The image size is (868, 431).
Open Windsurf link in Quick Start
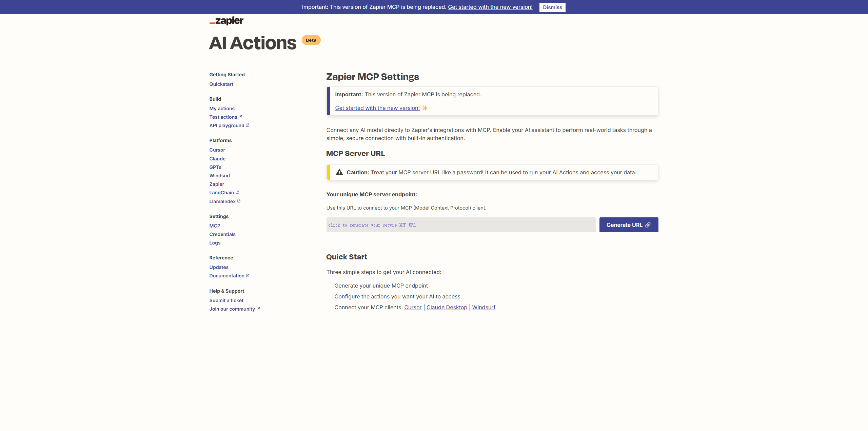484,307
